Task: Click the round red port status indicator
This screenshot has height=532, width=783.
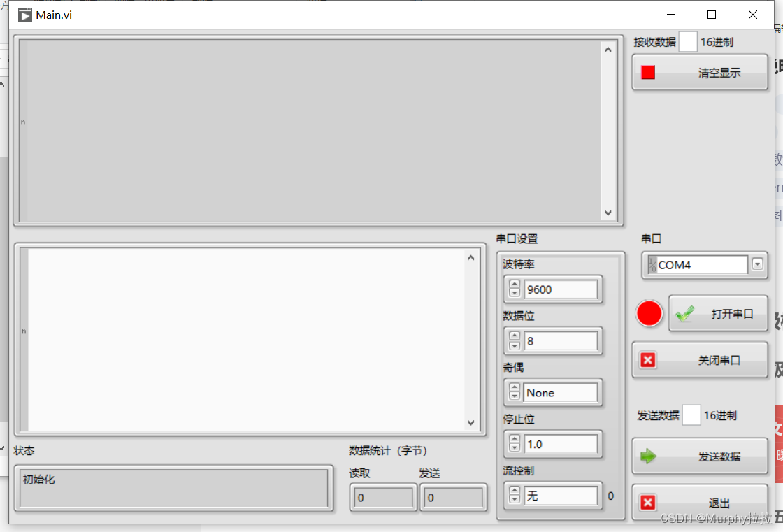Action: tap(649, 313)
